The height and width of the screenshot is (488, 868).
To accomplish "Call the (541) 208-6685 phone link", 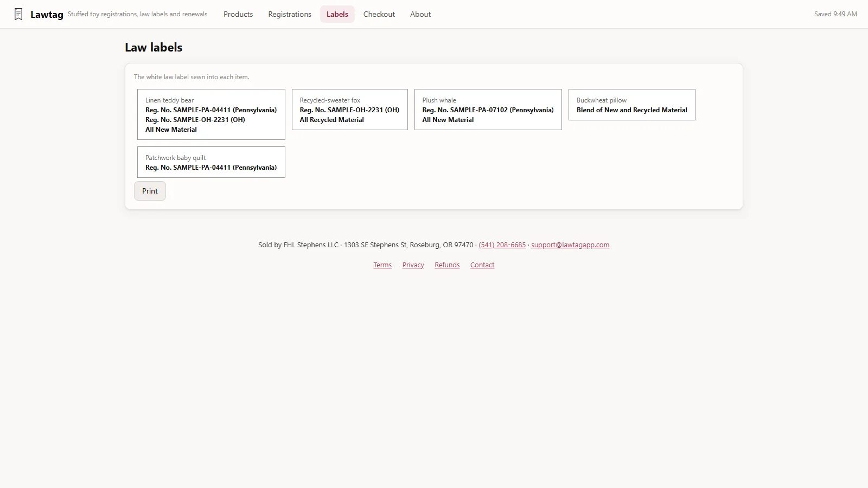I will (x=502, y=245).
